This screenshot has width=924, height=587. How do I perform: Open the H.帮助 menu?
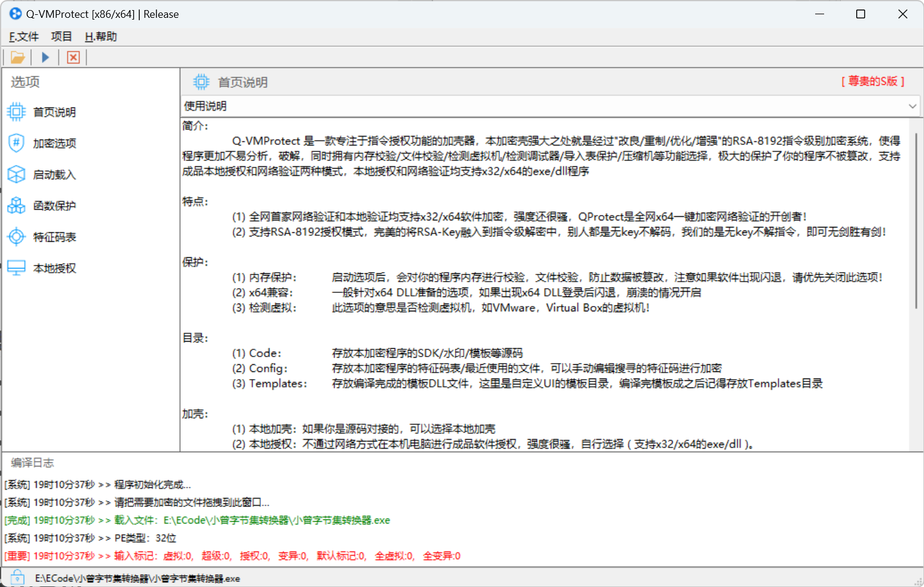click(x=100, y=36)
